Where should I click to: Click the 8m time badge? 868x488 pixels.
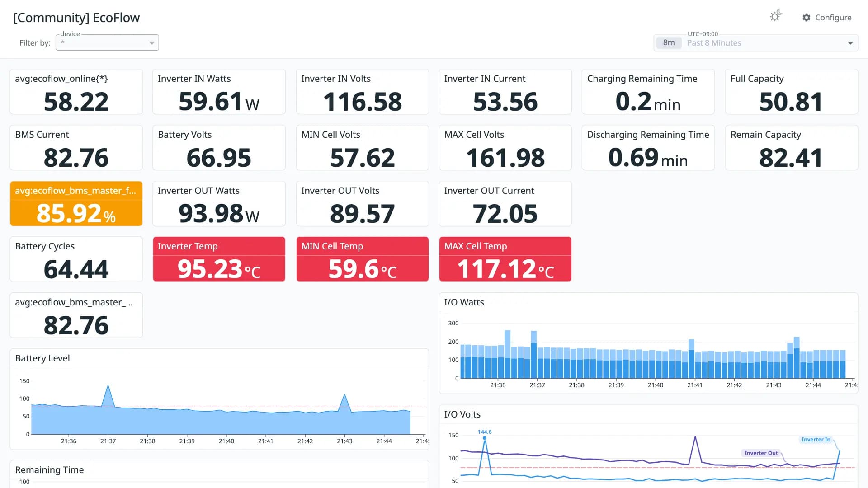click(669, 43)
